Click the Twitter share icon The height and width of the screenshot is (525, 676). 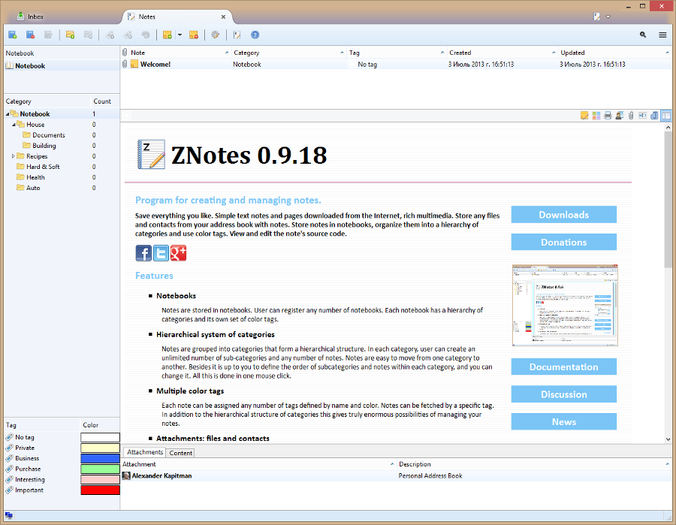(x=161, y=253)
